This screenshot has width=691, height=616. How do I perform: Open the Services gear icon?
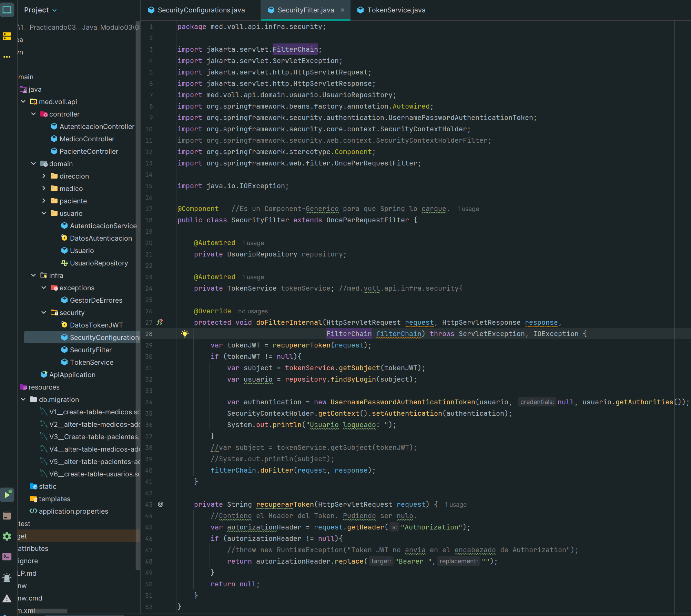(x=7, y=536)
